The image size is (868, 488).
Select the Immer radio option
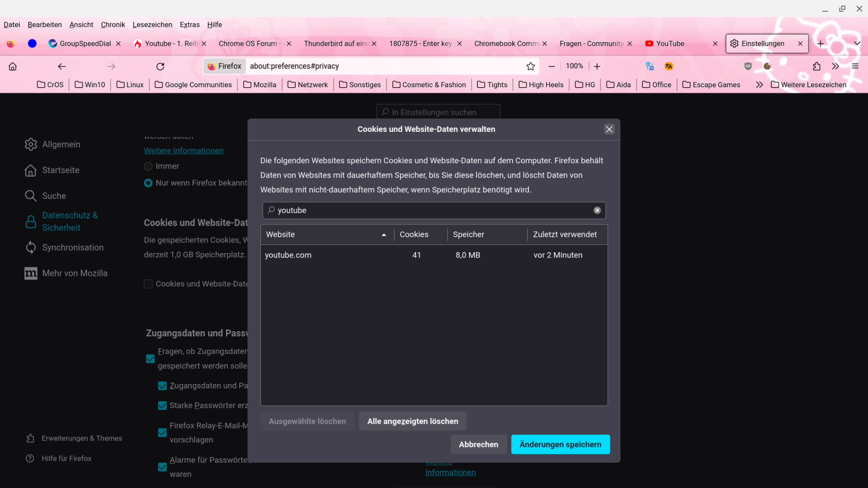coord(148,166)
